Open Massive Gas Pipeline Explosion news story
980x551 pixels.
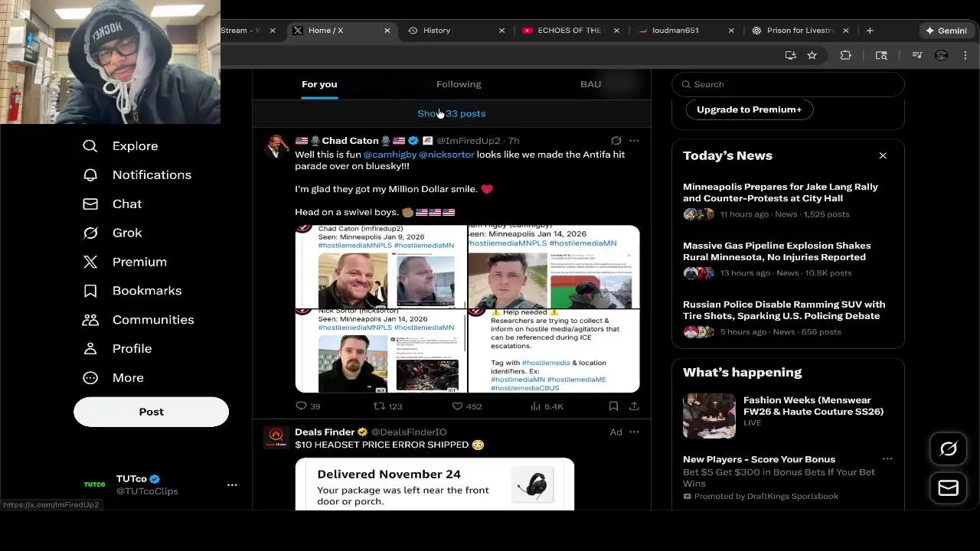[788, 259]
